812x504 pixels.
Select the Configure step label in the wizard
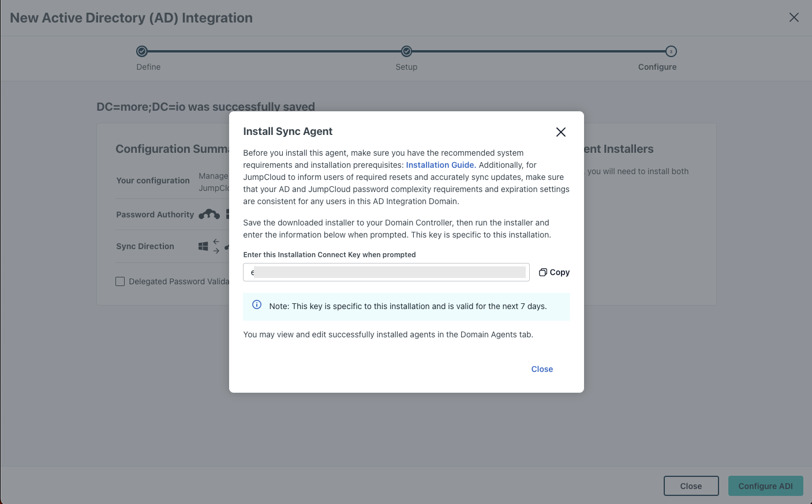[657, 66]
